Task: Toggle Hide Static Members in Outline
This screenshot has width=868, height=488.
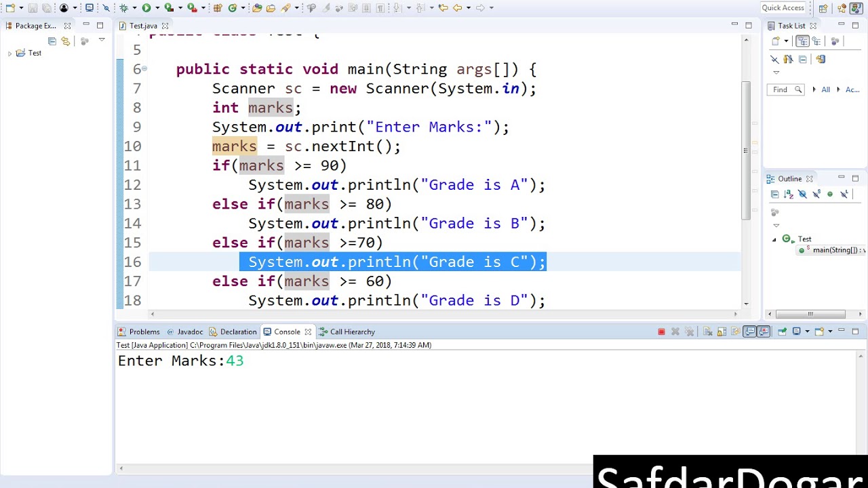Action: point(816,195)
